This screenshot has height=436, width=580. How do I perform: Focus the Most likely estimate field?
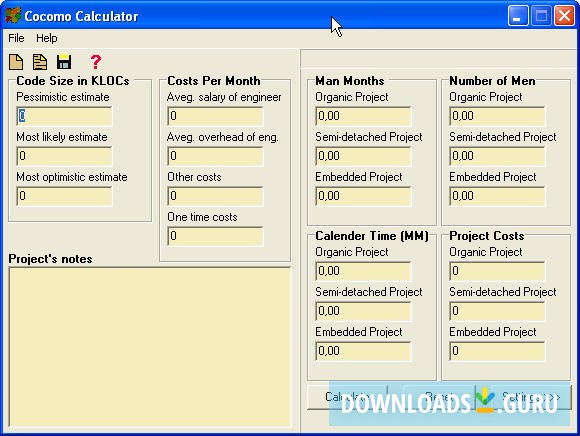[x=64, y=156]
